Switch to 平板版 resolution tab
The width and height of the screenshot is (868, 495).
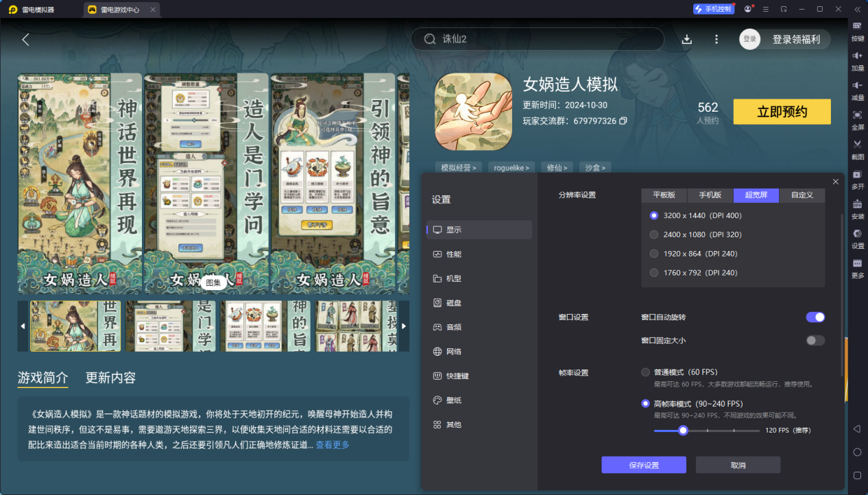click(664, 195)
